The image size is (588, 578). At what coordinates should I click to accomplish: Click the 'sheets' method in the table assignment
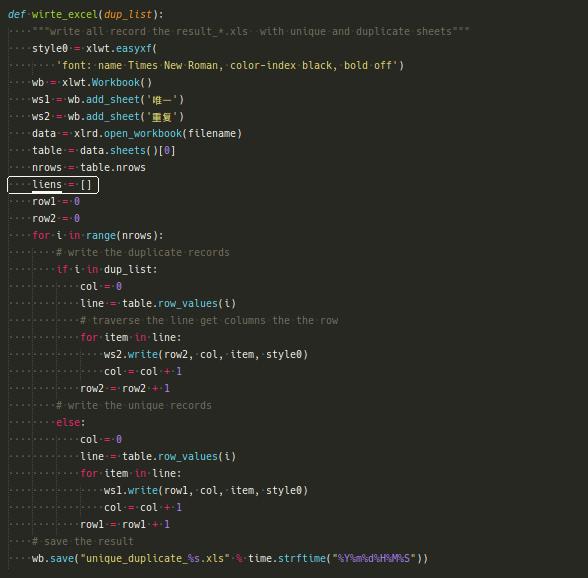coord(128,150)
